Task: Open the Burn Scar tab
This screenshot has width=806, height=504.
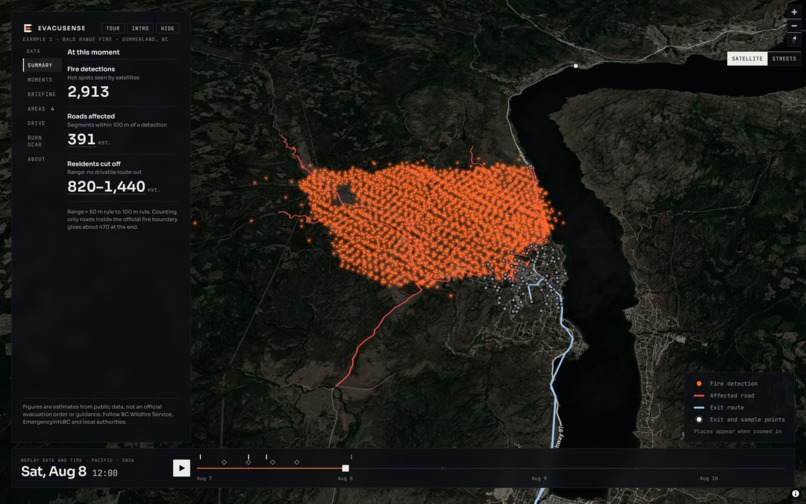Action: pos(35,141)
